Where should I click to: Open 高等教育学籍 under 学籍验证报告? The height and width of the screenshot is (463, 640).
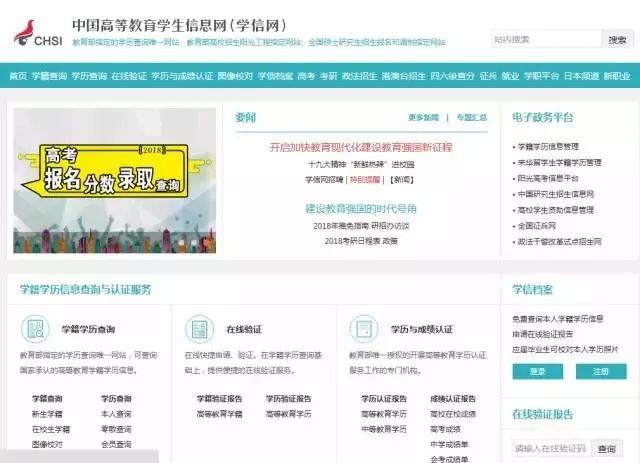[x=219, y=414]
